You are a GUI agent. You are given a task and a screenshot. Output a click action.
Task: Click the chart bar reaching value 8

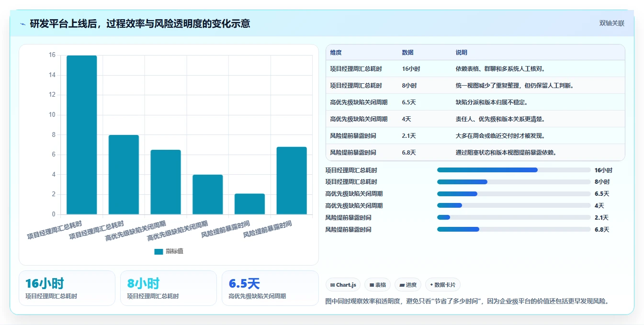124,175
